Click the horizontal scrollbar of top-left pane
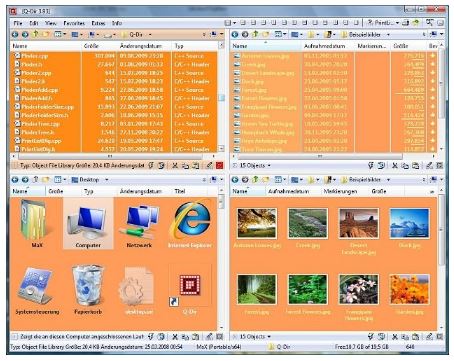Image resolution: width=454 pixels, height=361 pixels. 110,156
